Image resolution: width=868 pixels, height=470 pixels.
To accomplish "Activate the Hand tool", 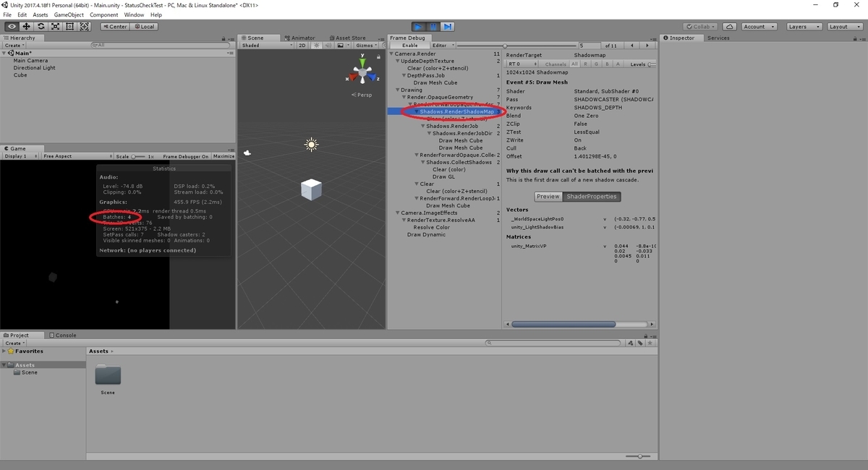I will pyautogui.click(x=10, y=26).
